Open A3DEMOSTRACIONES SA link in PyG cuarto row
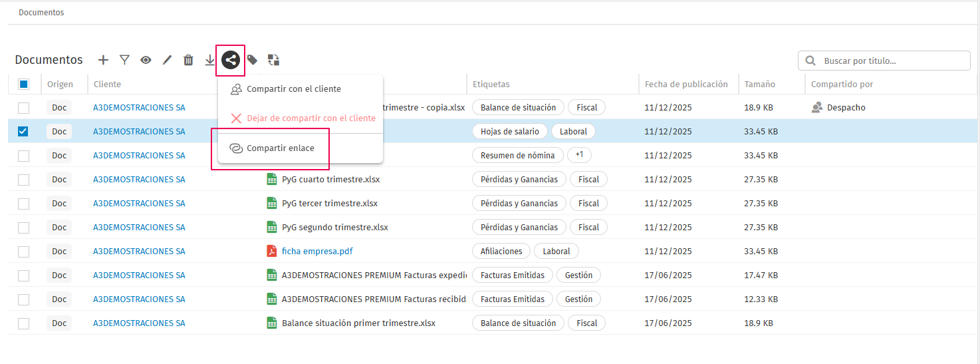Screen dimensions: 980x364 pos(139,179)
